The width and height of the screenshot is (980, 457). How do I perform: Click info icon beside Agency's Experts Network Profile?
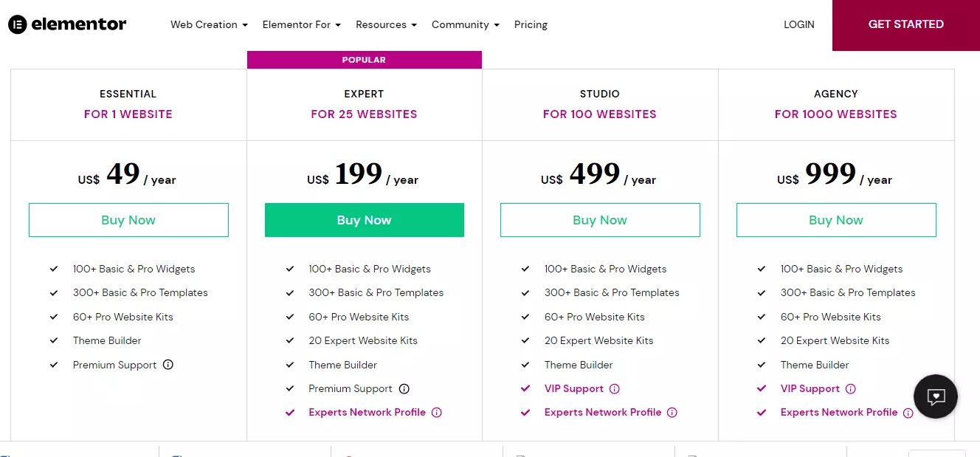pyautogui.click(x=908, y=413)
